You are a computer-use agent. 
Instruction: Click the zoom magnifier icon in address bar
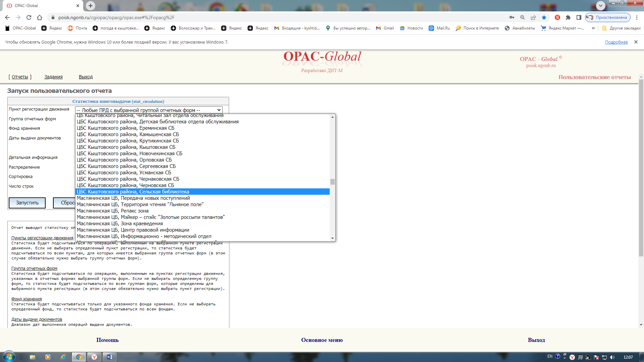(522, 17)
